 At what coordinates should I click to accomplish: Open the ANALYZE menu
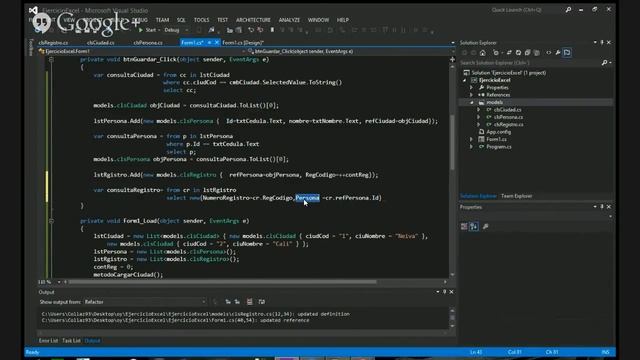(289, 20)
